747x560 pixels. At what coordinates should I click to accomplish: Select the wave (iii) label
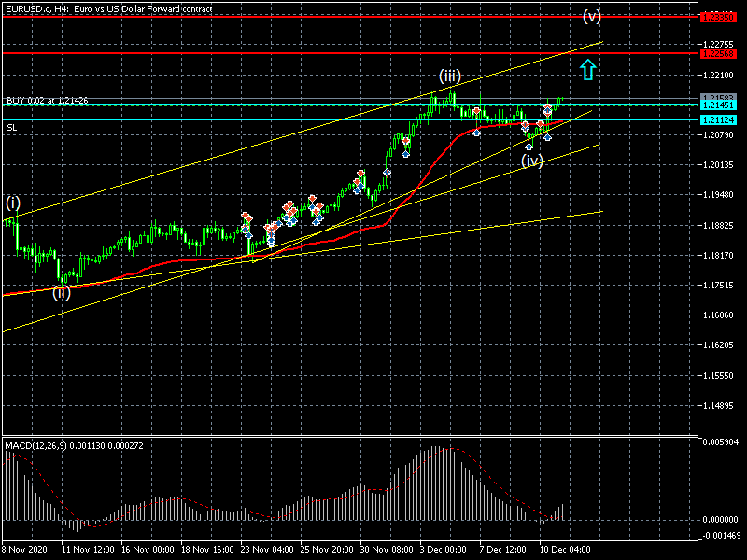449,75
